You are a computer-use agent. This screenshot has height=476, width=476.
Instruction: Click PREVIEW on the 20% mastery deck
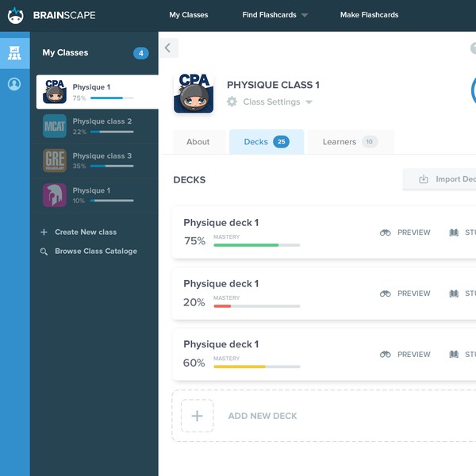[414, 294]
